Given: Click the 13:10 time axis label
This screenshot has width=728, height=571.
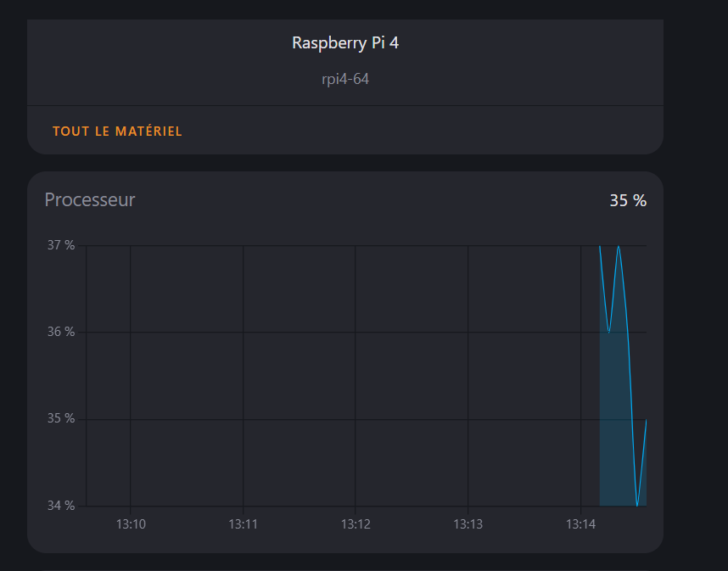Looking at the screenshot, I should [131, 524].
